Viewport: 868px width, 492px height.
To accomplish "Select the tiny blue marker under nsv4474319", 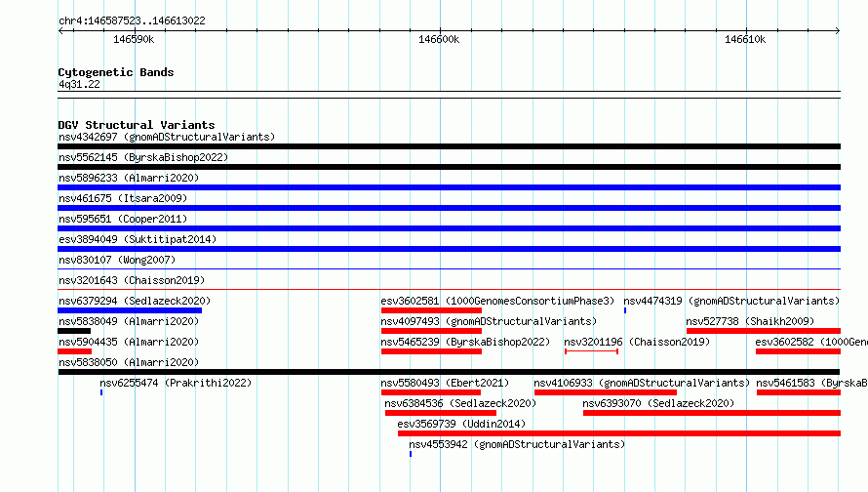I will point(625,310).
